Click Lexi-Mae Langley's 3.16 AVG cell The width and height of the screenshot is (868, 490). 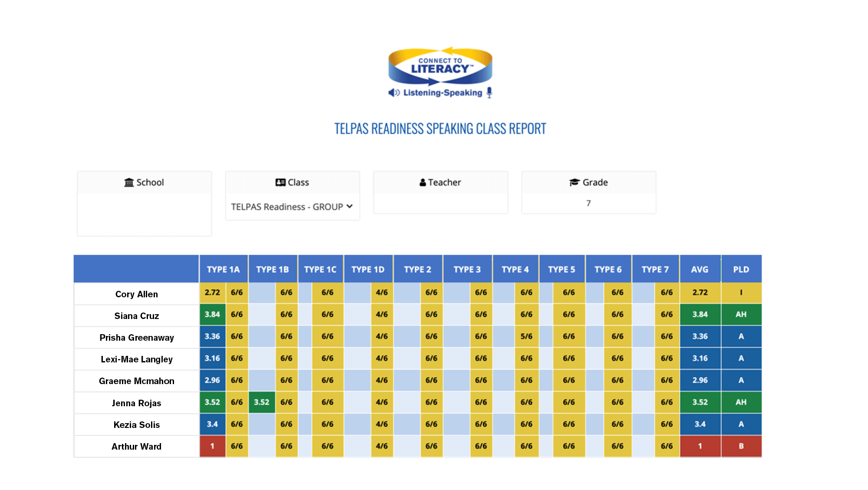tap(700, 358)
